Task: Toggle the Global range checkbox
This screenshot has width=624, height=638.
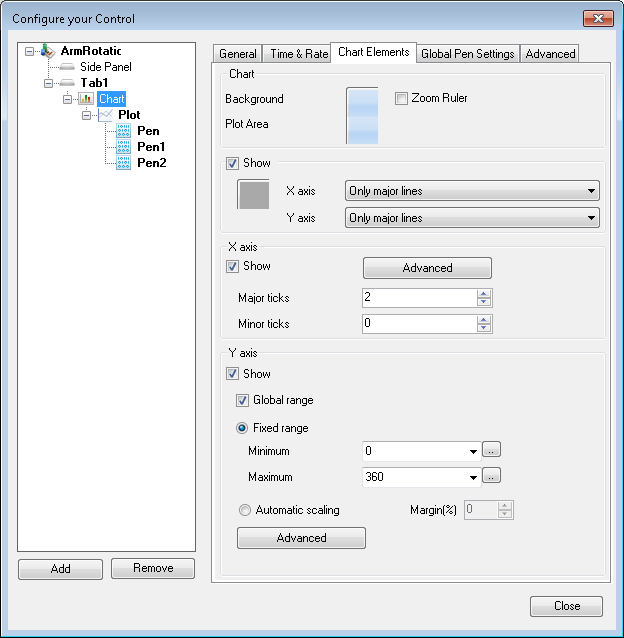Action: 243,400
